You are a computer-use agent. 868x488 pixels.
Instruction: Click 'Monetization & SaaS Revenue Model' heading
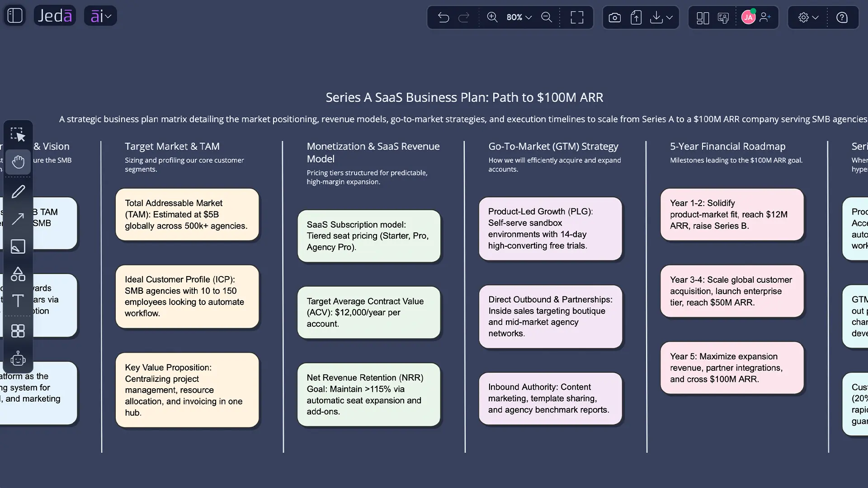[x=373, y=153]
